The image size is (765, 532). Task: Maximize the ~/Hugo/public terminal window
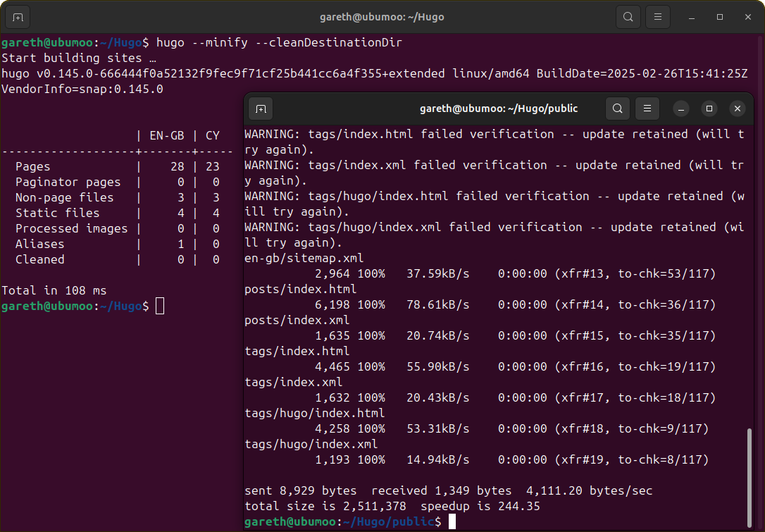pyautogui.click(x=709, y=109)
